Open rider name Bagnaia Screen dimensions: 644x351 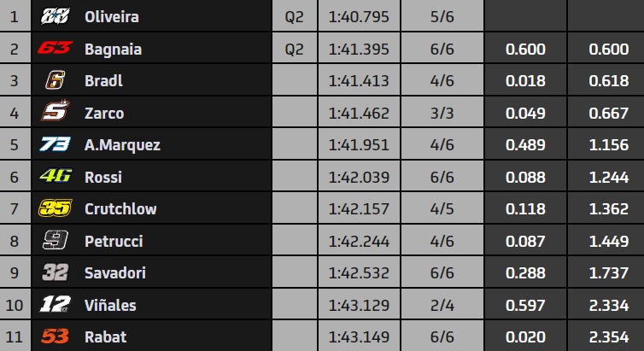click(113, 50)
